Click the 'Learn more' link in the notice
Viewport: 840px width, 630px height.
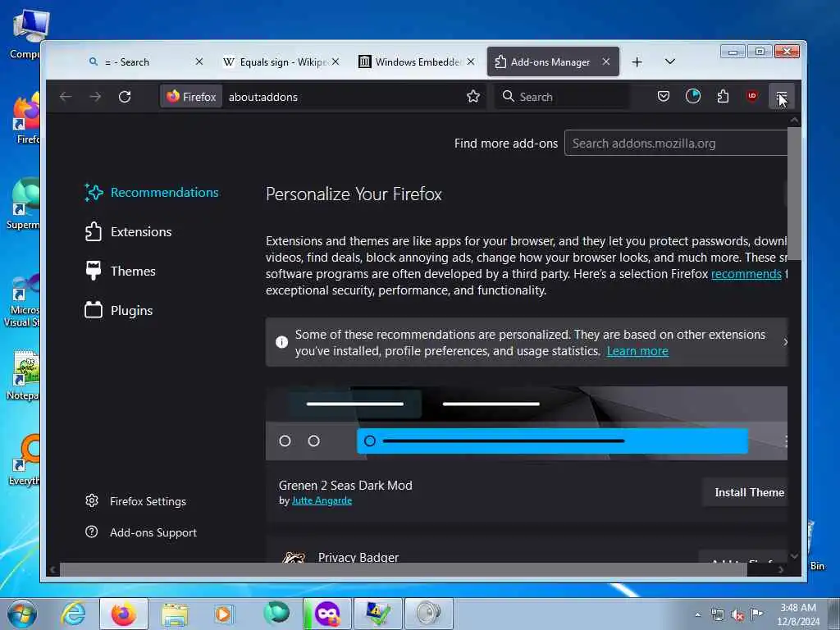point(637,351)
